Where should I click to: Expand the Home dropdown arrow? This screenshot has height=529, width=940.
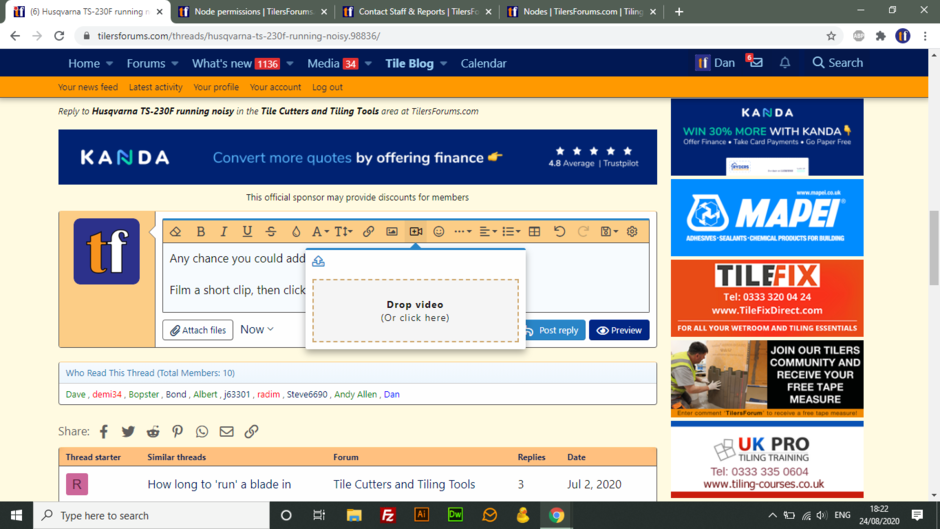[109, 64]
